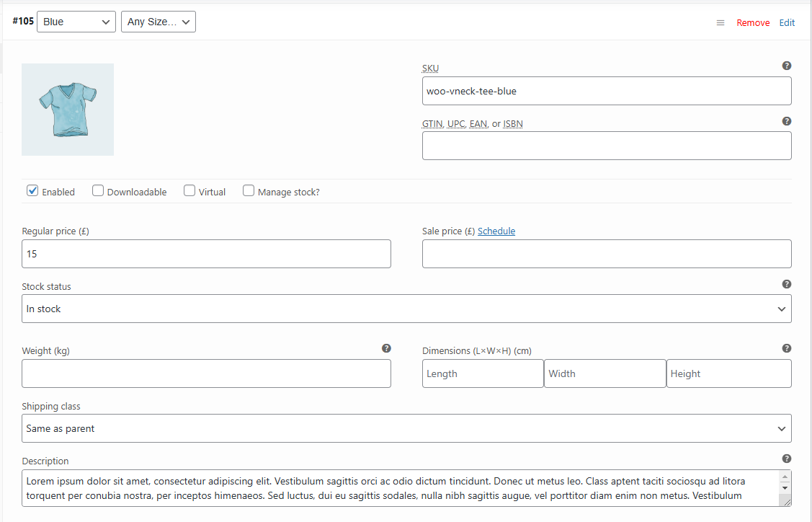Image resolution: width=812 pixels, height=522 pixels.
Task: Open the Shipping class dropdown
Action: click(x=406, y=428)
